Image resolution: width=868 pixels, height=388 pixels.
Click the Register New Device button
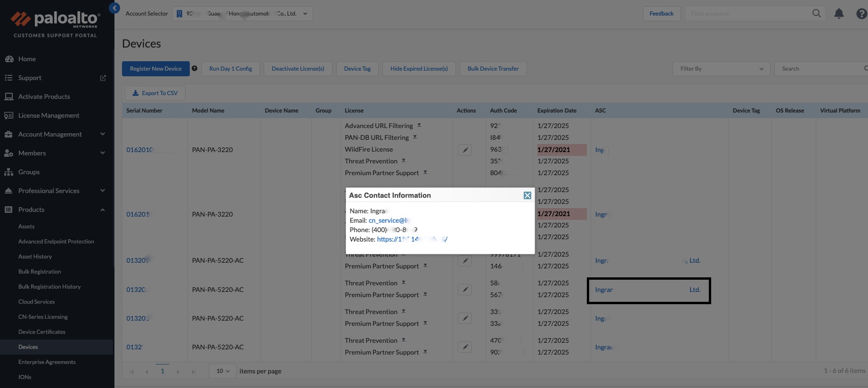156,69
